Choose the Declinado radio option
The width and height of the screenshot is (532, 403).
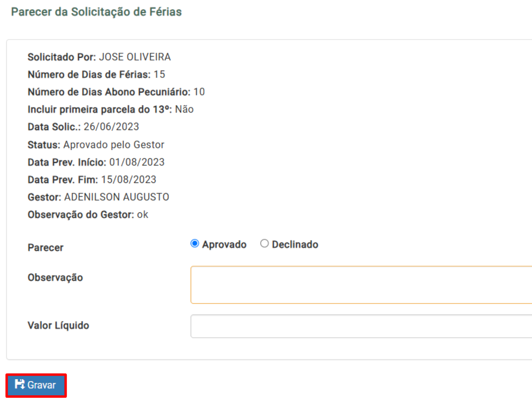click(264, 243)
